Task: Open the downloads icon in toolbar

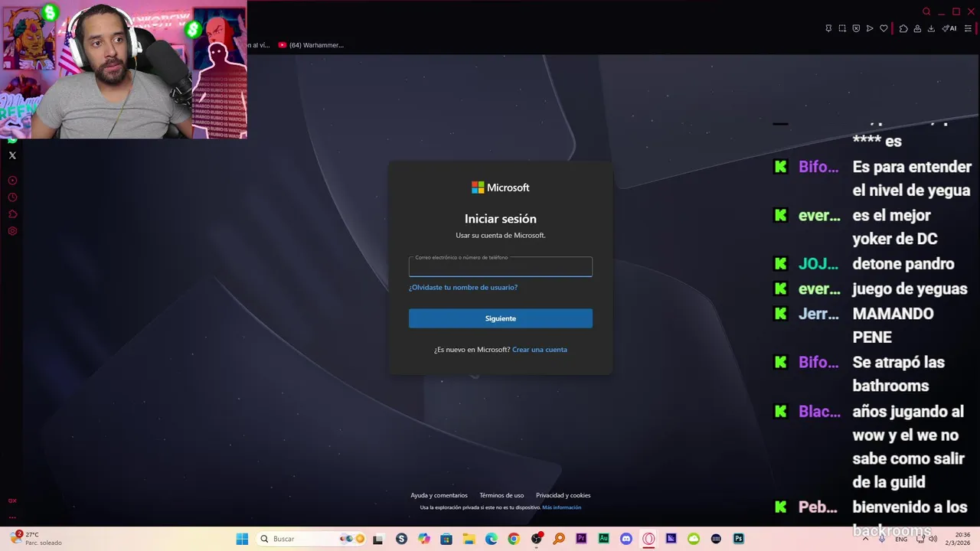Action: coord(931,28)
